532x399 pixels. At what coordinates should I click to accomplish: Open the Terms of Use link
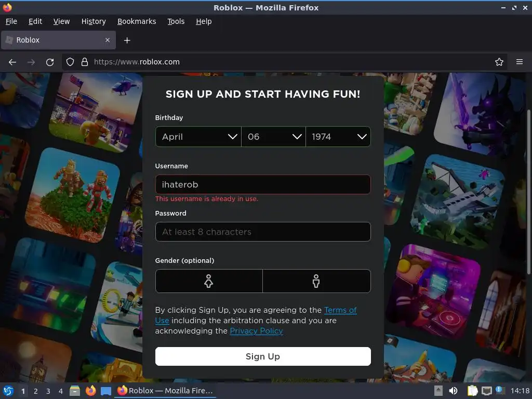[x=340, y=310]
